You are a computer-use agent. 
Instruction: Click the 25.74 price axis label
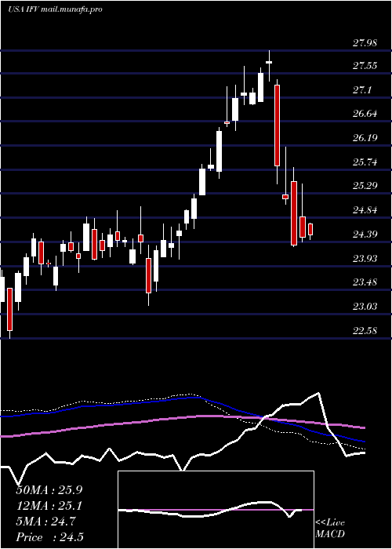[x=365, y=162]
